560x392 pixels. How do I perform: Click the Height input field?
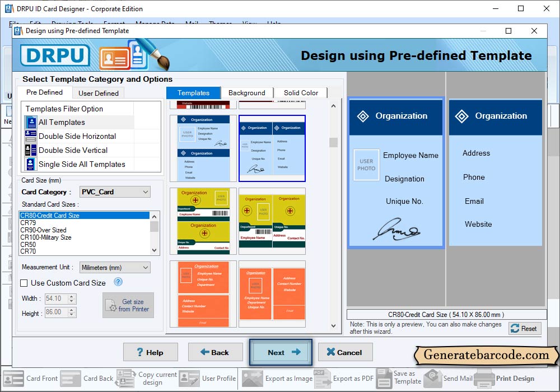pos(57,312)
